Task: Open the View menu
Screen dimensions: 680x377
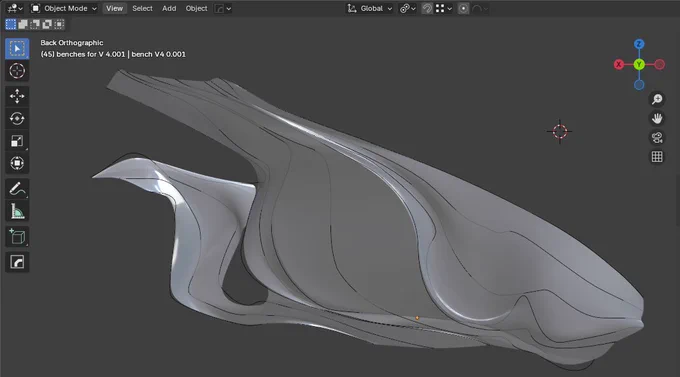Action: coord(114,8)
